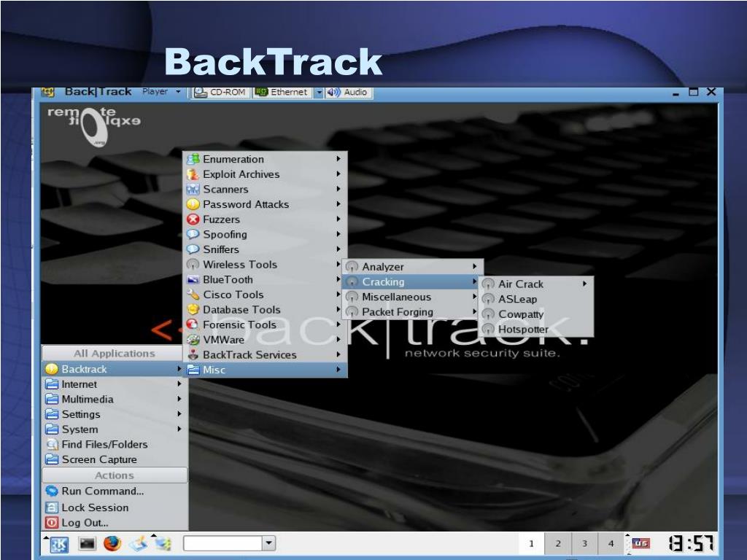This screenshot has width=747, height=560.
Task: Open the System category in K menu
Action: 113,429
